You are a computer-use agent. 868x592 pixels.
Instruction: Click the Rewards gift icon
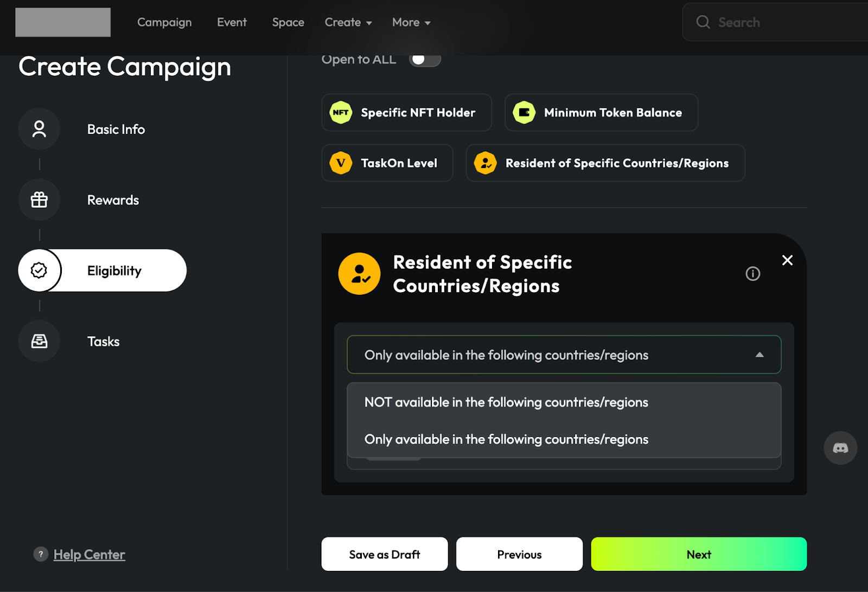pos(39,200)
